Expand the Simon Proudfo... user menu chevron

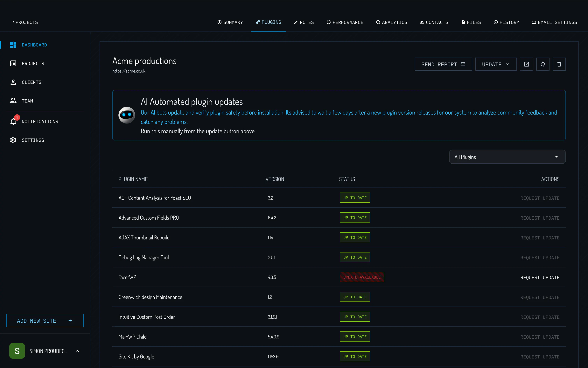pos(77,351)
